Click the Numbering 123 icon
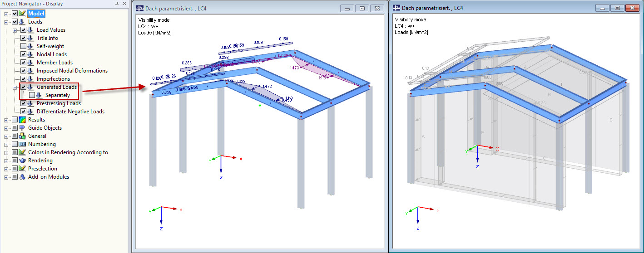 coord(22,144)
